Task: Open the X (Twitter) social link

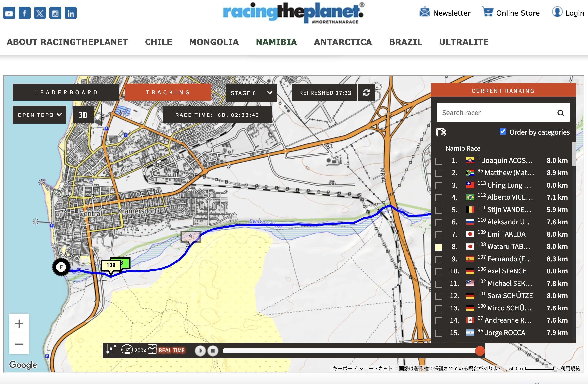Action: pos(40,13)
